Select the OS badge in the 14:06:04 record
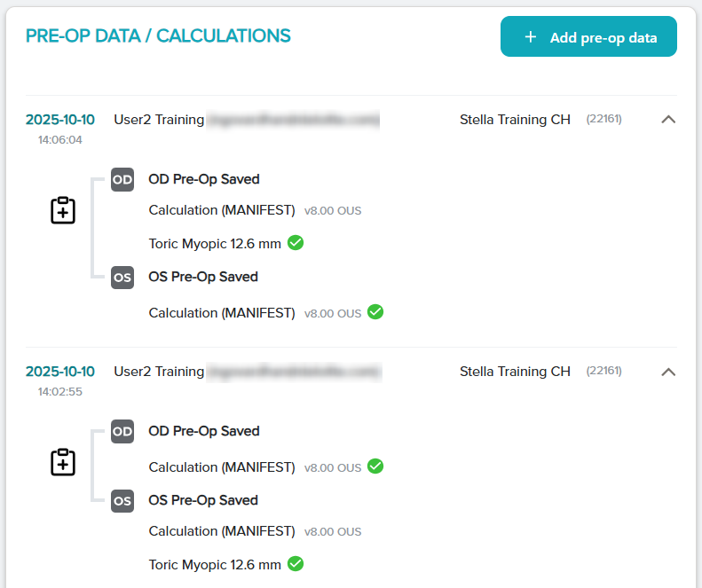 122,277
